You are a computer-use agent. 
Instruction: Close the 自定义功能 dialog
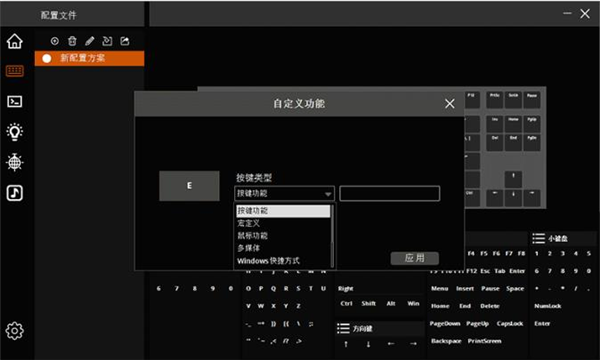(x=450, y=103)
